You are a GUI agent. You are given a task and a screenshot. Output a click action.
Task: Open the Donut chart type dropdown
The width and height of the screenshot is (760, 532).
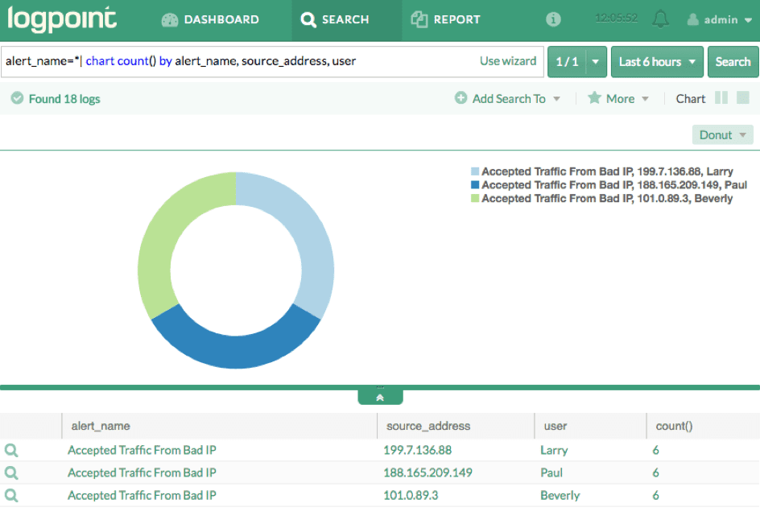722,135
